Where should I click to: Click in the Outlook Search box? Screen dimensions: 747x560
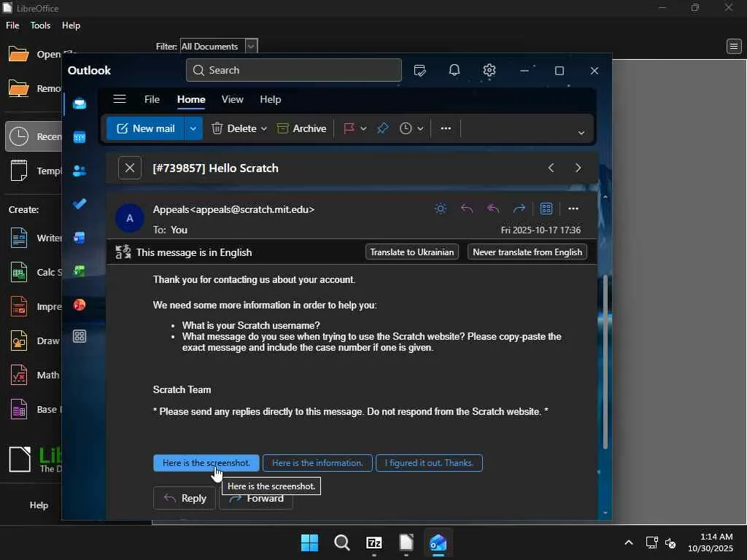tap(294, 71)
